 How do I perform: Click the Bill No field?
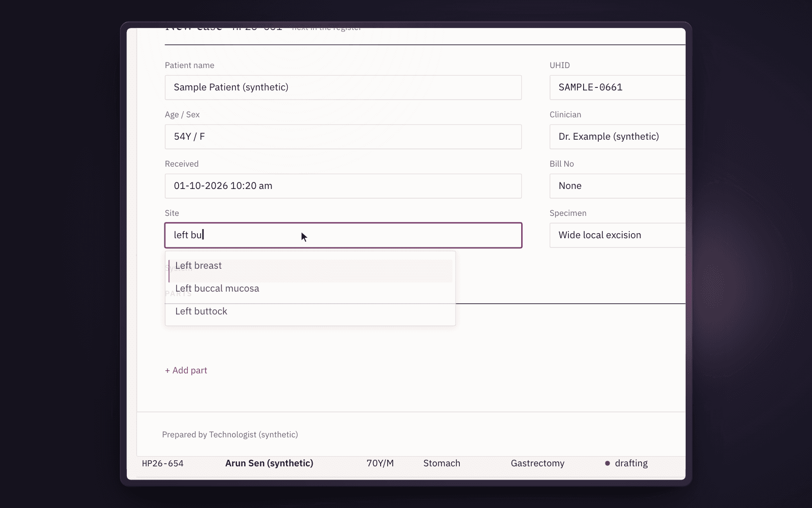[618, 186]
